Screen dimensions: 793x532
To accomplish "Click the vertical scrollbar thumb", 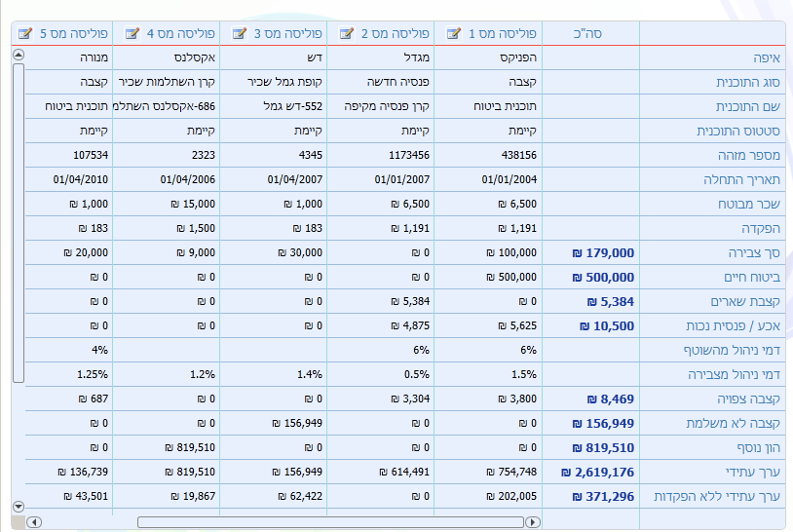I will tap(19, 223).
